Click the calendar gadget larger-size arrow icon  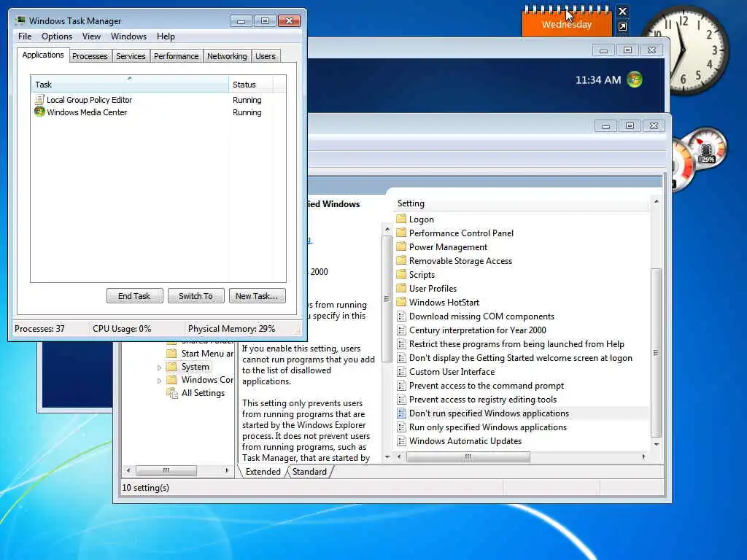[622, 27]
